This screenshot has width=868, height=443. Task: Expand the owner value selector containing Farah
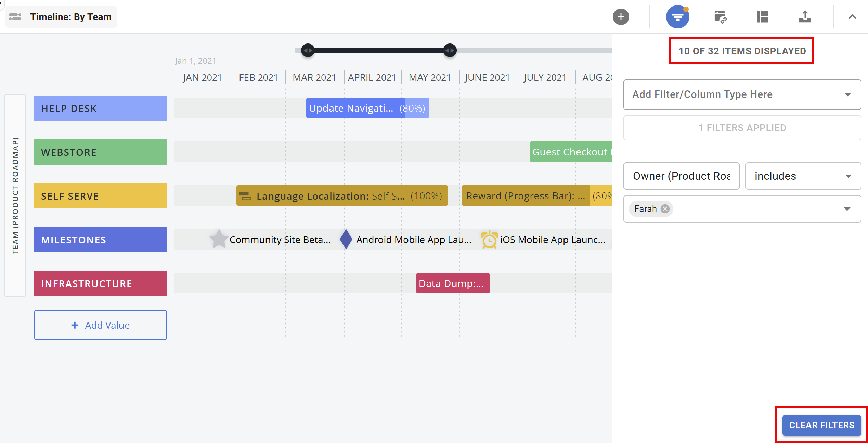848,208
